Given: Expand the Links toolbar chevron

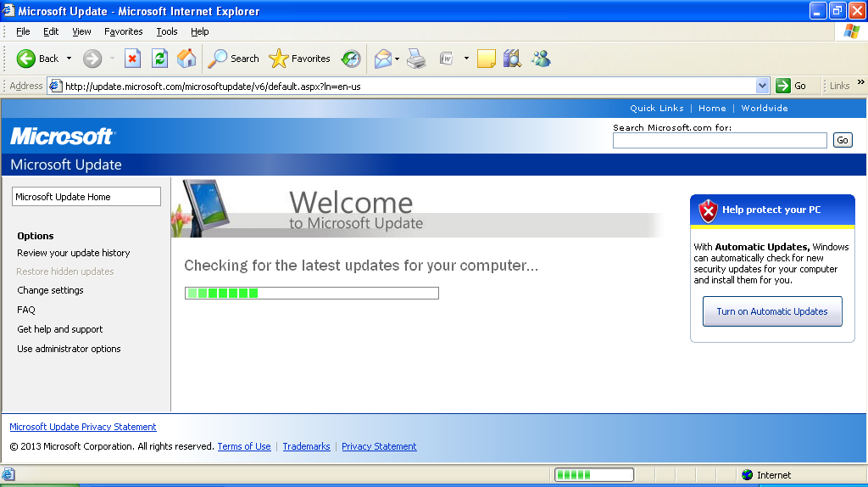Looking at the screenshot, I should point(861,82).
